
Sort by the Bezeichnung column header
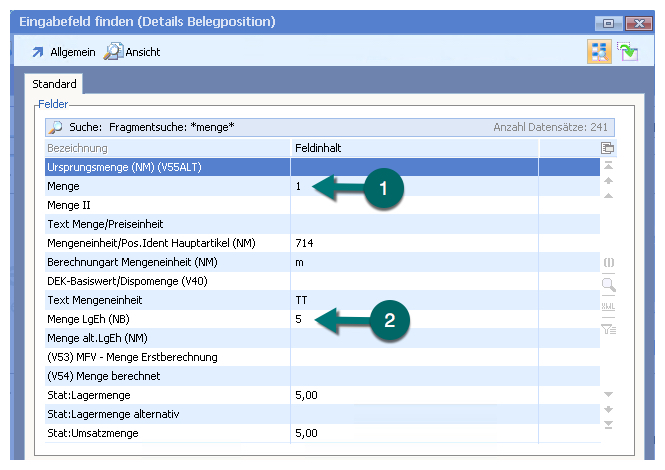click(166, 148)
